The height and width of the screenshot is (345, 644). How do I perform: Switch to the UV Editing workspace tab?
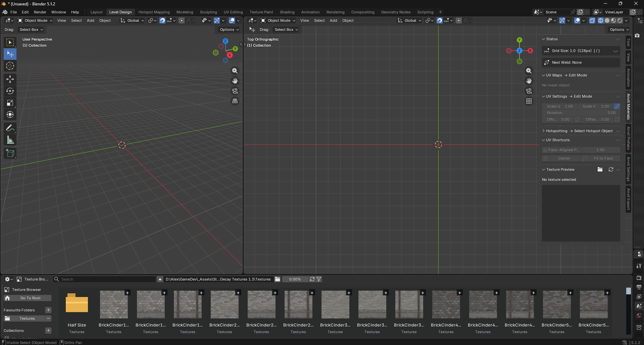point(233,12)
